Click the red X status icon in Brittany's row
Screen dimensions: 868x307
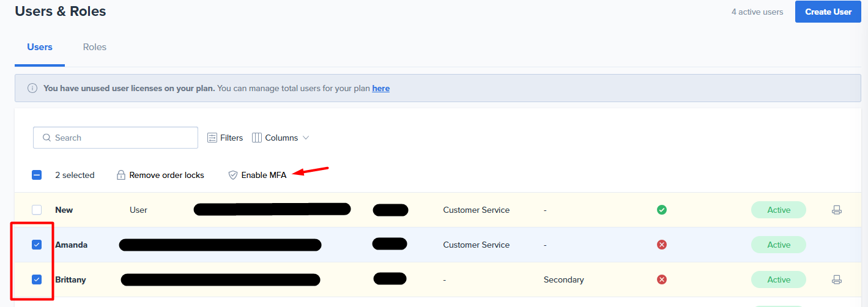pyautogui.click(x=662, y=279)
